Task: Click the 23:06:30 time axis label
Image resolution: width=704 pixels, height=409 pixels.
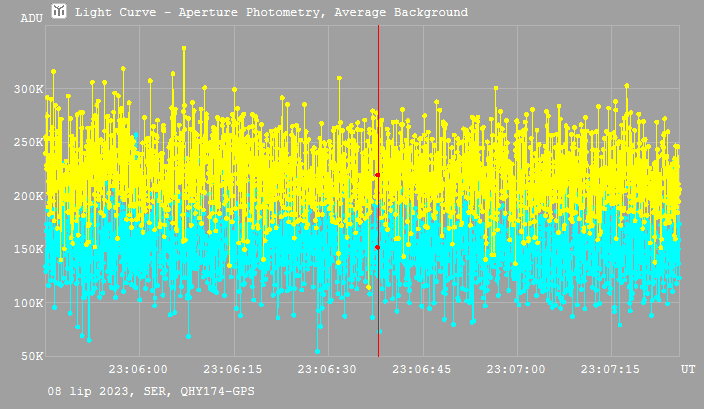Action: (327, 369)
